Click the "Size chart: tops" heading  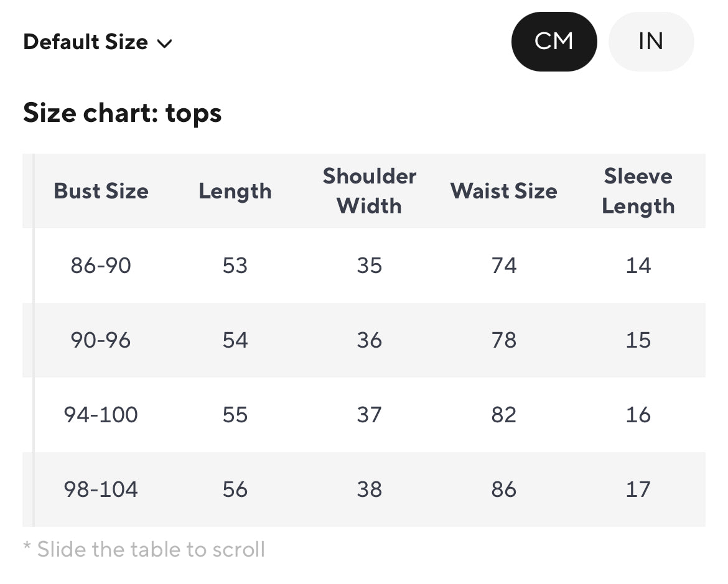123,113
